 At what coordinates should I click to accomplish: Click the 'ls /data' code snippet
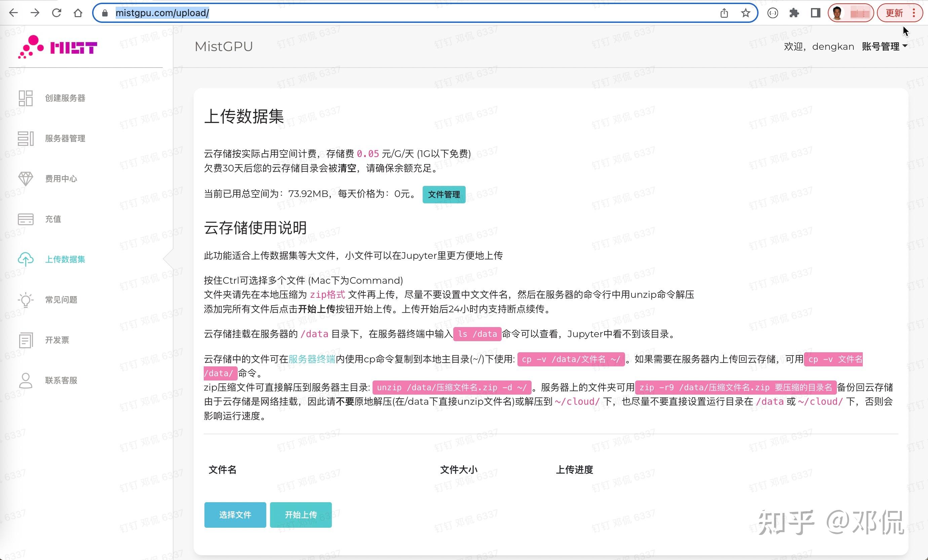[477, 334]
